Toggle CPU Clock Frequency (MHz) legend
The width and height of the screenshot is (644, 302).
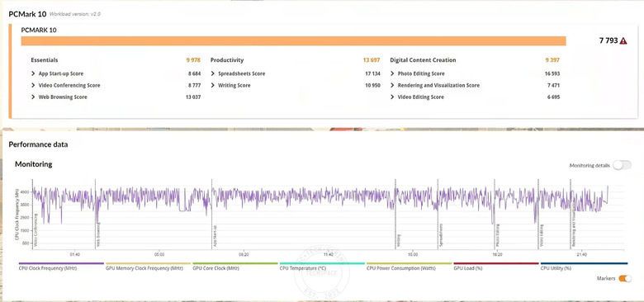pyautogui.click(x=61, y=267)
